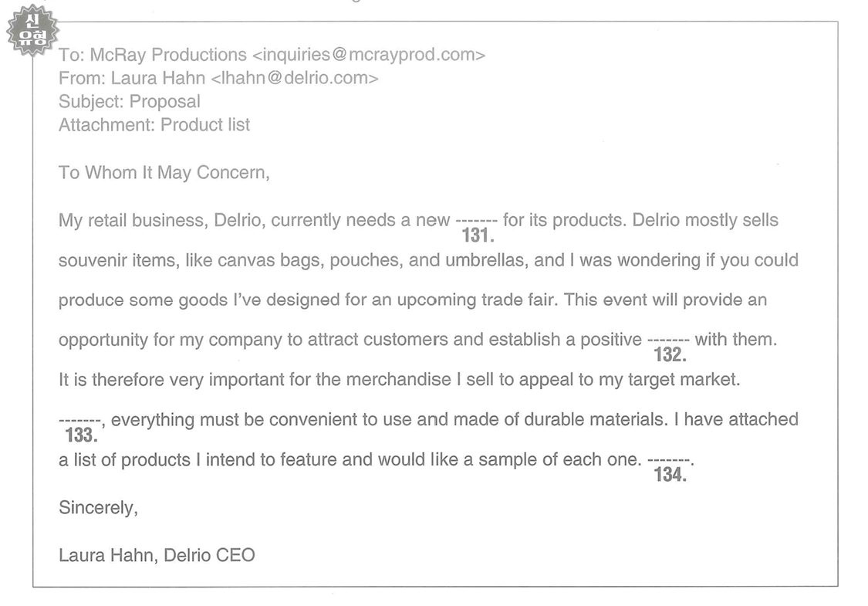Click the To: McRay Productions recipient name
Screen dimensions: 868x606
(x=153, y=55)
